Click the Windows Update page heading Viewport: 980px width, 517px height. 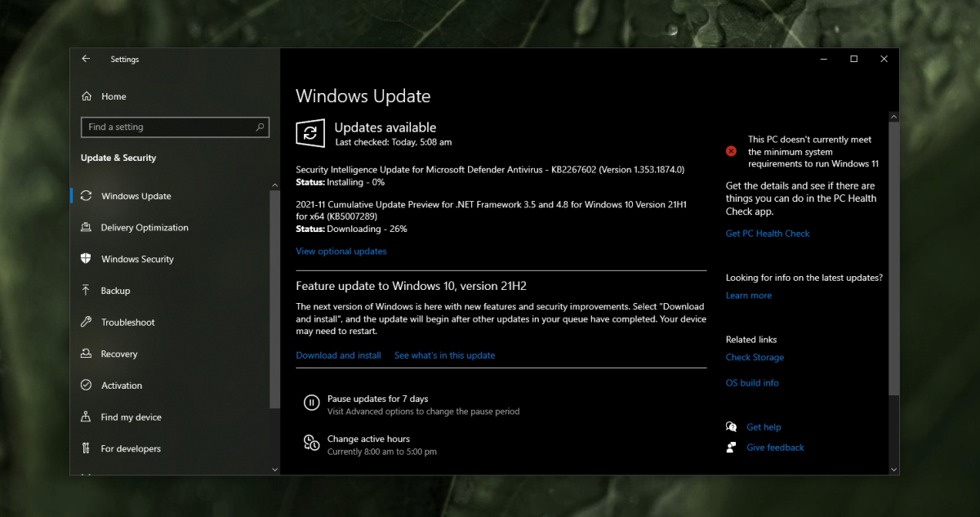click(x=363, y=96)
